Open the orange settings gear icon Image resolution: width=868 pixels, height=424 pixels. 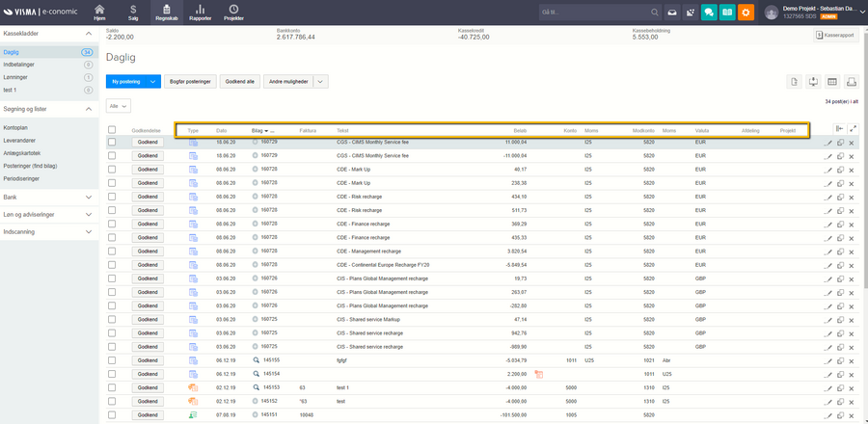pos(746,12)
